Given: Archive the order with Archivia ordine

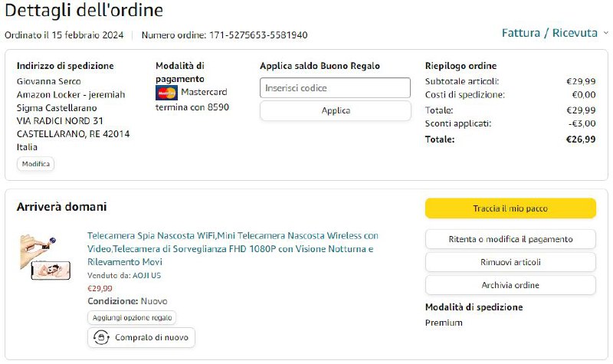Looking at the screenshot, I should (x=510, y=285).
